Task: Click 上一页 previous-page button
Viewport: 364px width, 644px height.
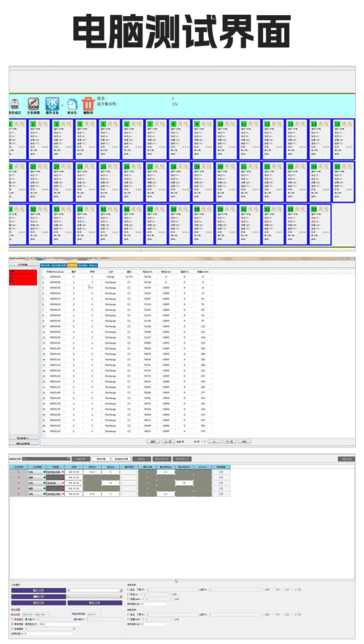Action: [x=168, y=442]
